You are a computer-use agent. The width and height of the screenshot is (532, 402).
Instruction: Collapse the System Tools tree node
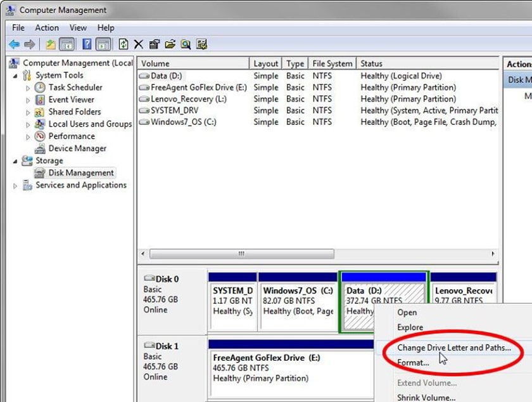[x=16, y=75]
